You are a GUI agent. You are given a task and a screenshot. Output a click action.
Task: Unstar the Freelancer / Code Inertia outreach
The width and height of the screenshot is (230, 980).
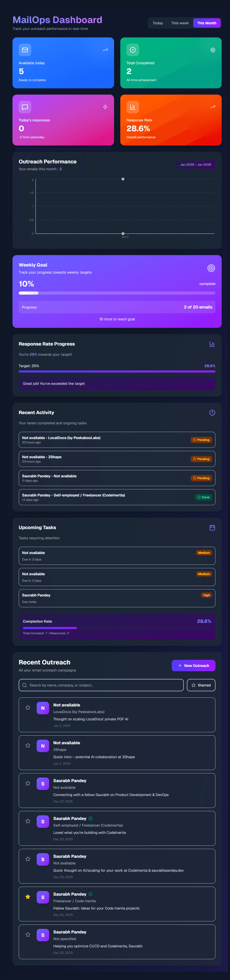point(28,897)
